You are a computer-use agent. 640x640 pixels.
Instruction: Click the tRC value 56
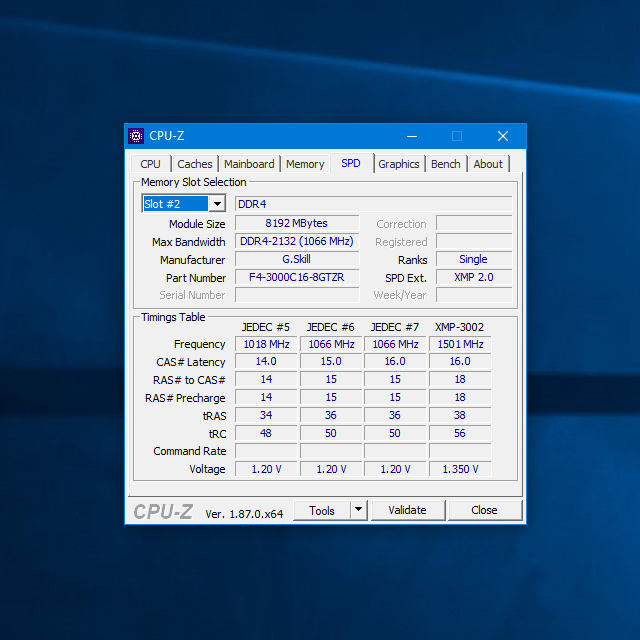(460, 433)
